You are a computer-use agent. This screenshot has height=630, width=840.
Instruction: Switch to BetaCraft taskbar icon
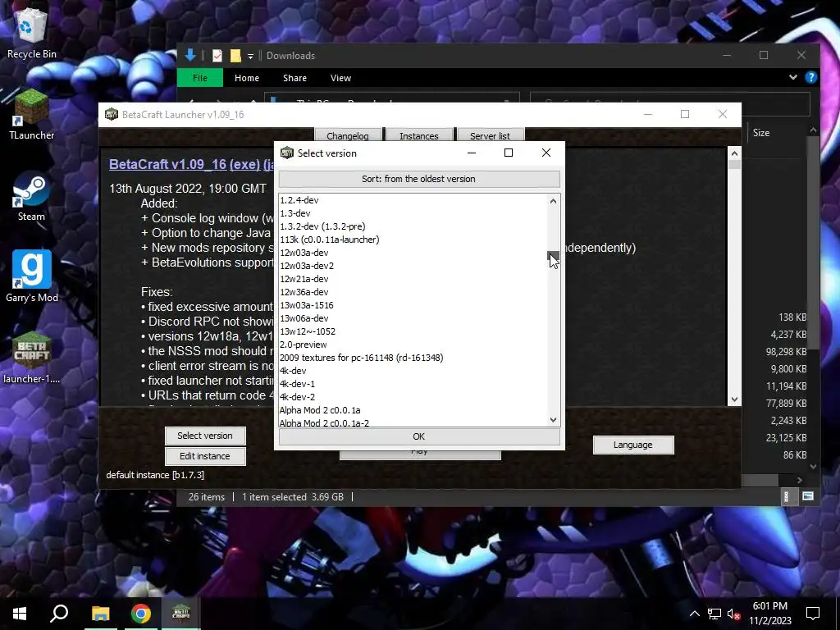(180, 614)
